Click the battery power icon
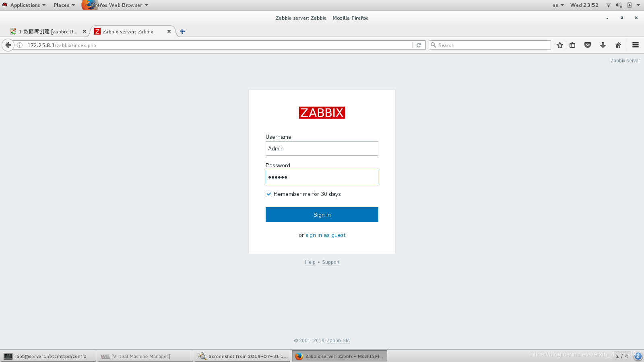Screen dimensions: 644x362 pos(630,5)
